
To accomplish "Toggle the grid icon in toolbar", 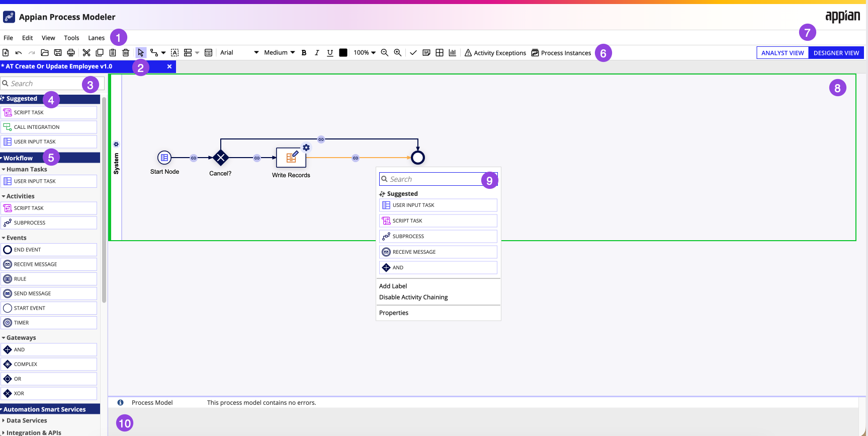I will point(440,52).
